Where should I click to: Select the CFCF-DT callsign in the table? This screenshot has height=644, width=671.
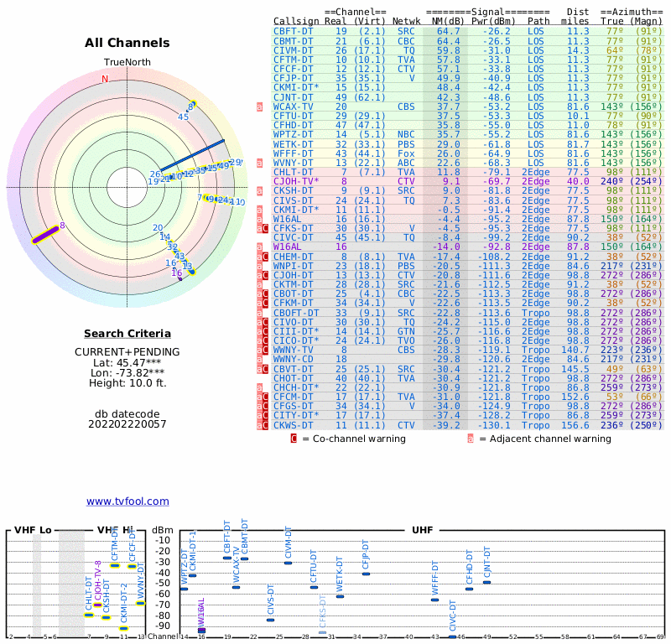[x=293, y=70]
